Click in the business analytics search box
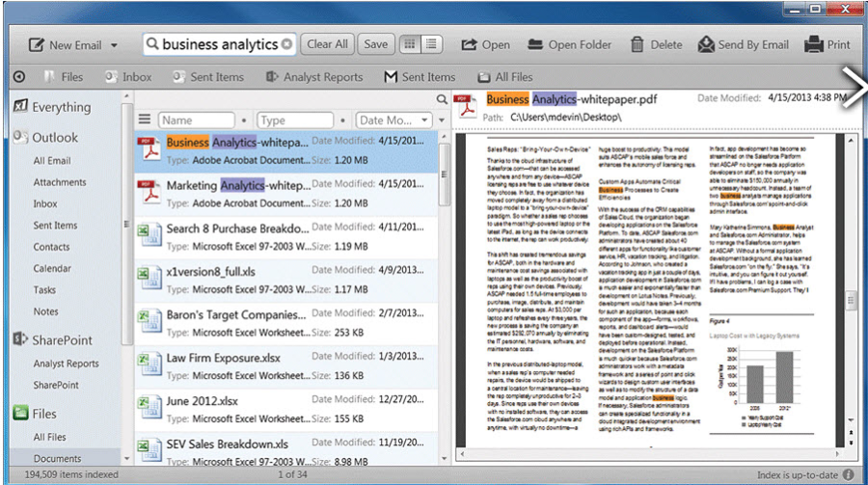868x485 pixels. (x=219, y=44)
